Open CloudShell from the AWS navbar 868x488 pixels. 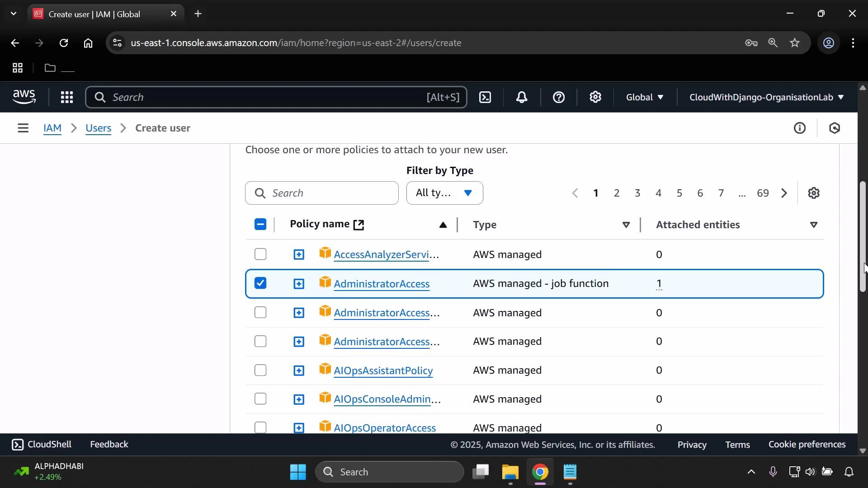[485, 97]
